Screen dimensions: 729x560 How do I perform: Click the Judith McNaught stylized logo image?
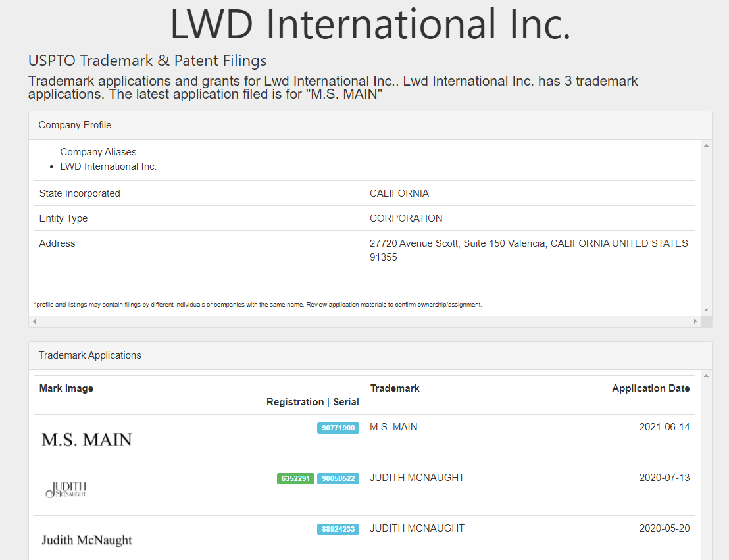[66, 490]
